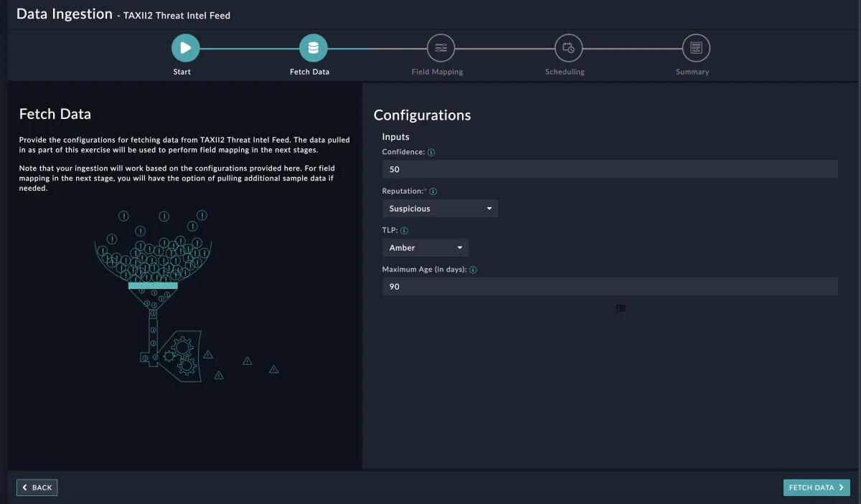This screenshot has width=861, height=504.
Task: Open the Scheduling step calendar icon
Action: [x=568, y=48]
